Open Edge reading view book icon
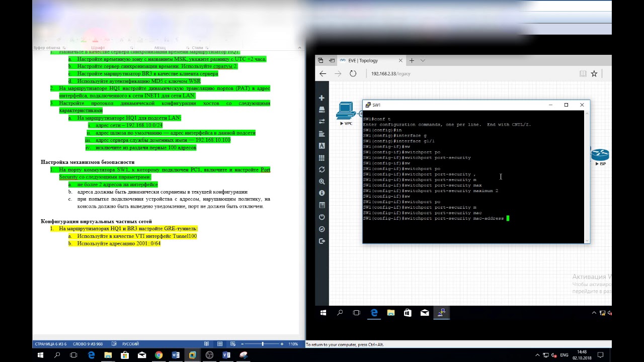Screen dimensions: 644x362 [583, 73]
